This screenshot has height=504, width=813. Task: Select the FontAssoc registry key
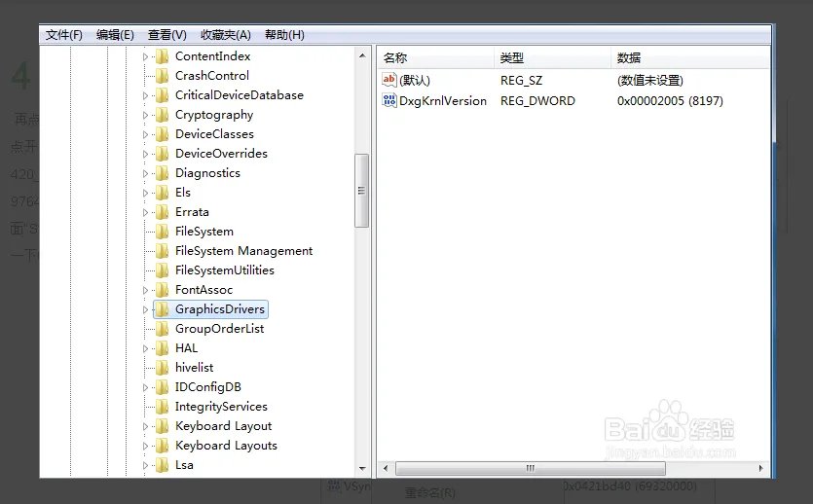click(x=203, y=290)
